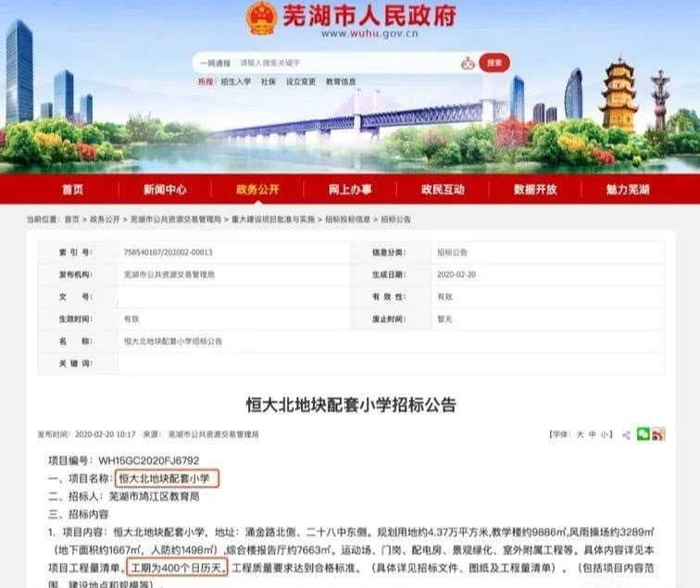Viewport: 700px width, 588px height.
Task: Share the article via Weibo icon
Action: pos(658,434)
